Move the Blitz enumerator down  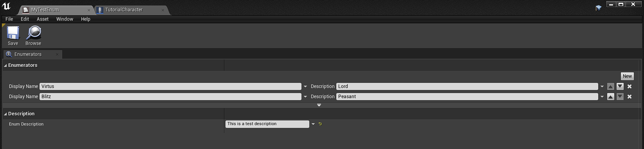pyautogui.click(x=620, y=97)
